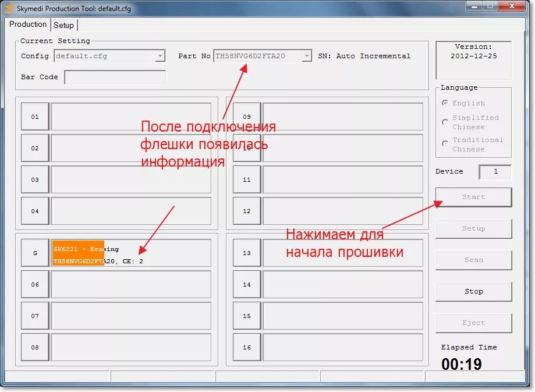This screenshot has height=392, width=535.
Task: Click slot button 07
Action: click(x=35, y=316)
